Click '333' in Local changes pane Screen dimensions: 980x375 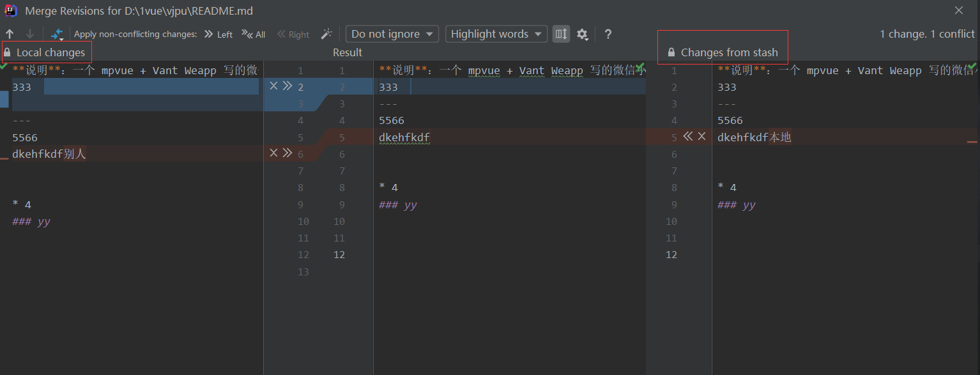(x=22, y=87)
